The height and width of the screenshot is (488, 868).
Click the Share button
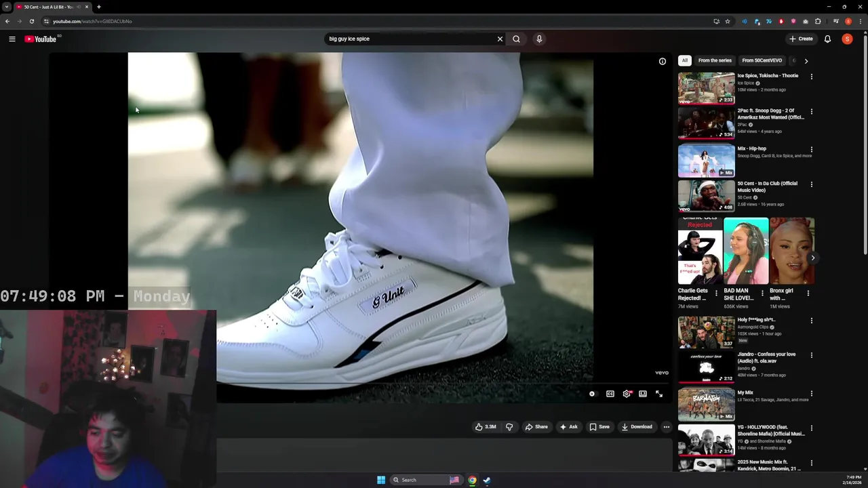pyautogui.click(x=536, y=427)
